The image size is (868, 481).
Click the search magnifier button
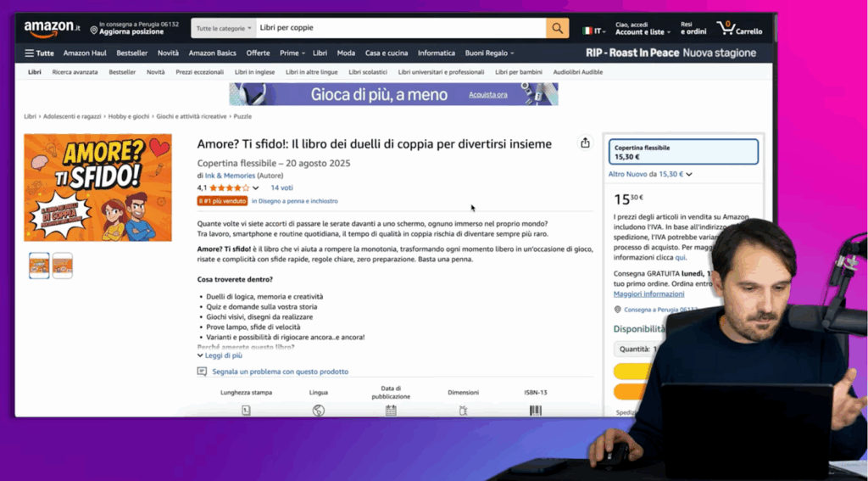[557, 28]
